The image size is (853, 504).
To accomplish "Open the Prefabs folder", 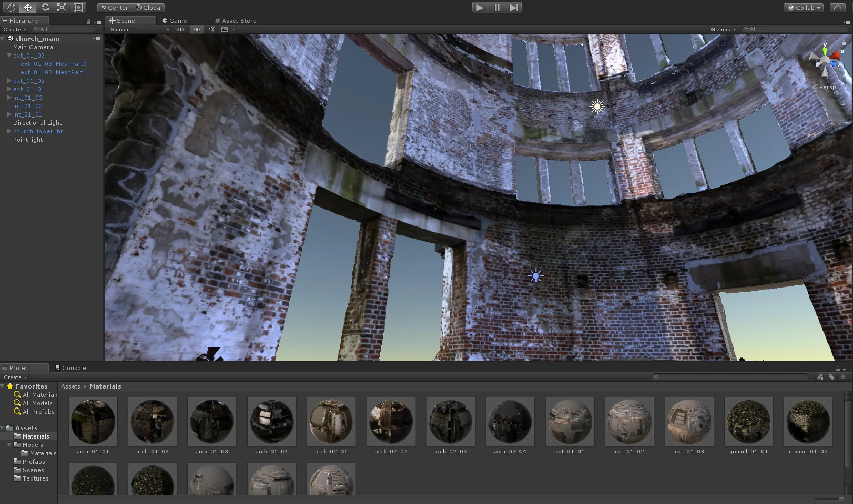I will [29, 462].
